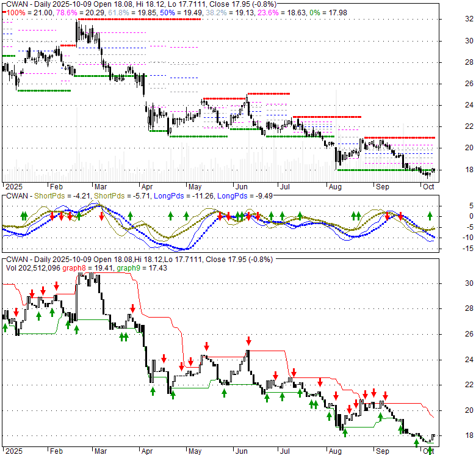Image resolution: width=476 pixels, height=455 pixels.
Task: Click the -15 oscillator axis label
Action: (x=468, y=249)
